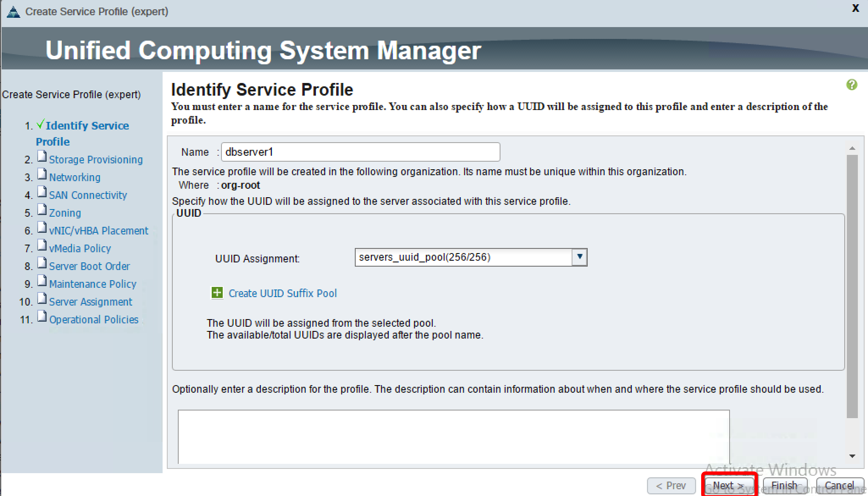Open the help question mark icon
Screen dimensions: 868x496
(x=851, y=85)
